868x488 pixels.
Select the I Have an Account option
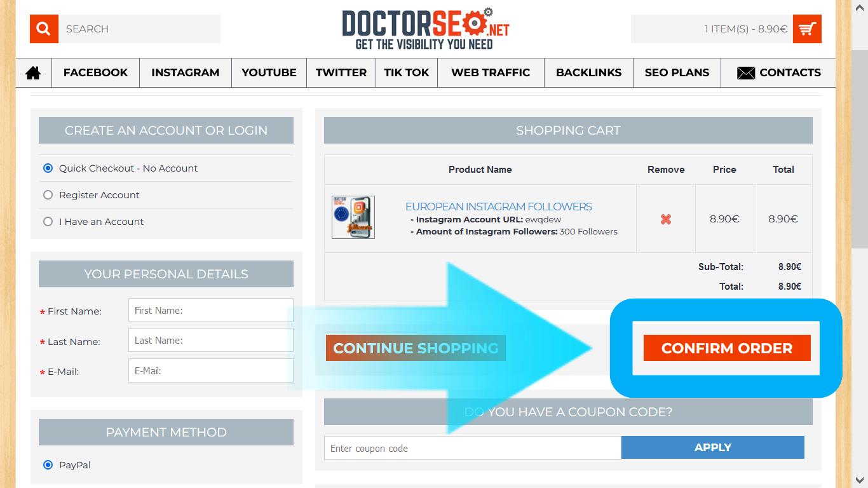click(x=48, y=222)
